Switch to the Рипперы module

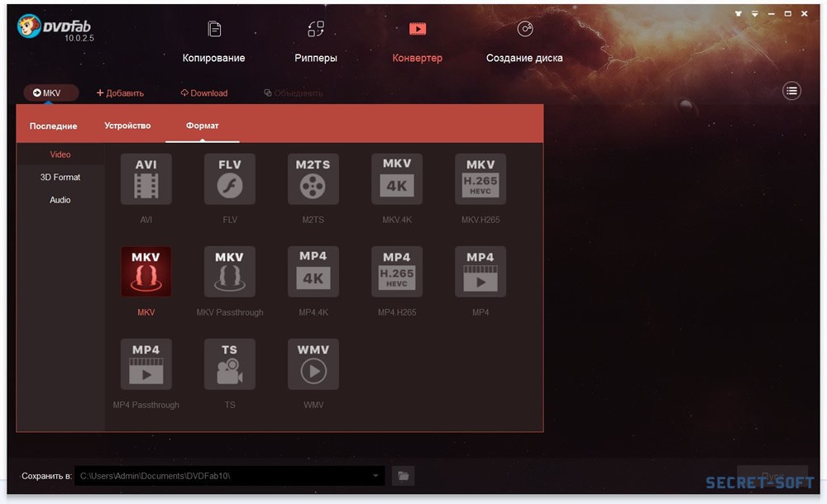click(x=315, y=42)
